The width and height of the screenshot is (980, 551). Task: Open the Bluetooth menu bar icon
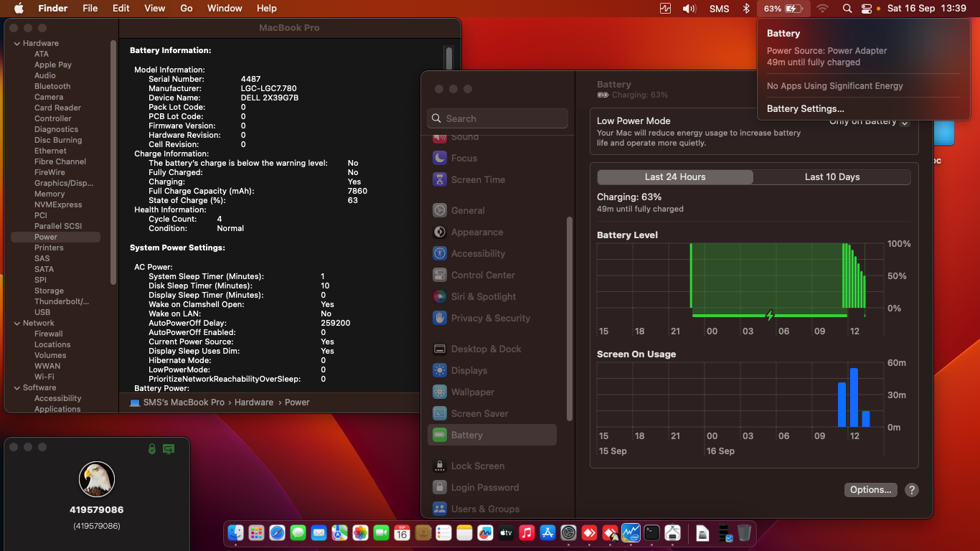pyautogui.click(x=746, y=9)
